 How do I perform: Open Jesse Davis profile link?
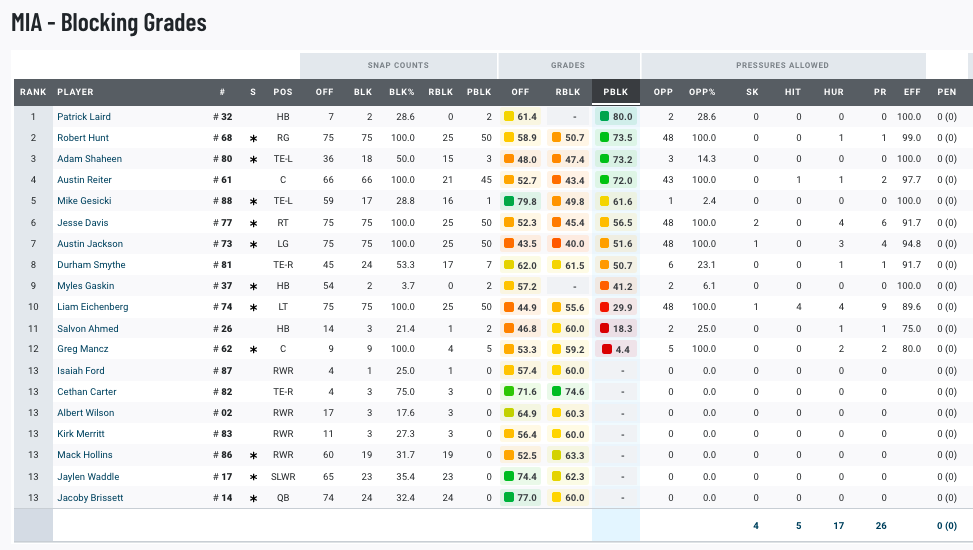coord(83,223)
